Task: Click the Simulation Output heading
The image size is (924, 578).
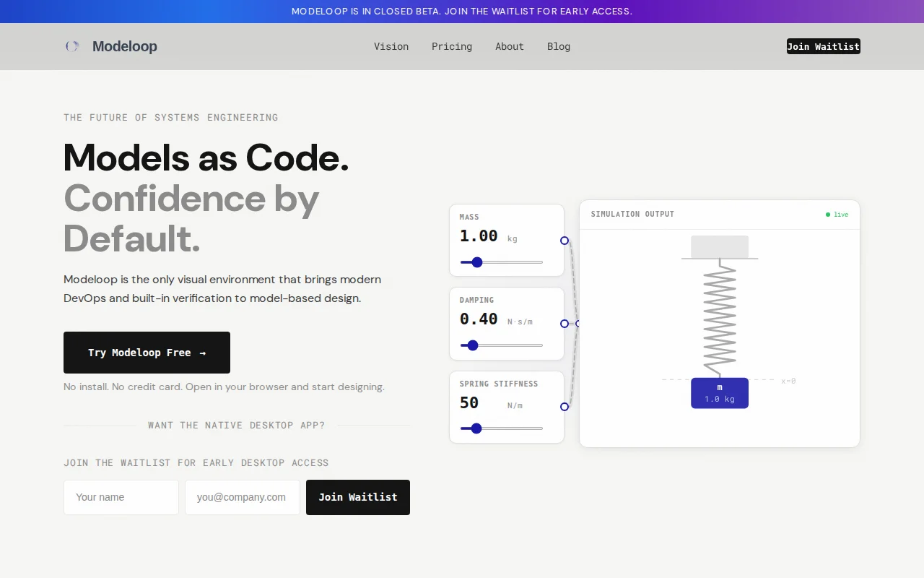Action: click(x=632, y=214)
